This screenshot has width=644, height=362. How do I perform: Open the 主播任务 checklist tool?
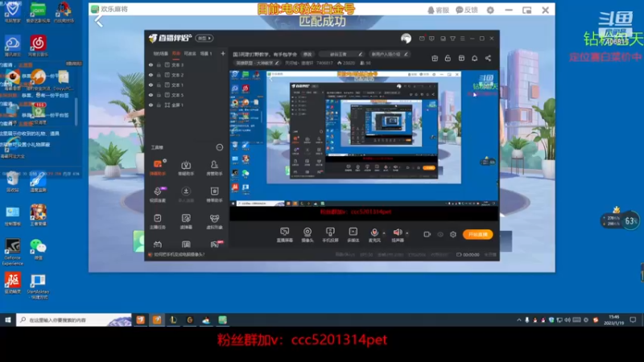(158, 220)
